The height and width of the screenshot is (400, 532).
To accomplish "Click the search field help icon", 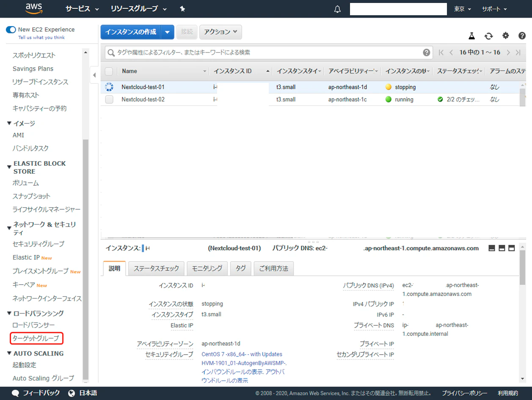I will pyautogui.click(x=426, y=52).
